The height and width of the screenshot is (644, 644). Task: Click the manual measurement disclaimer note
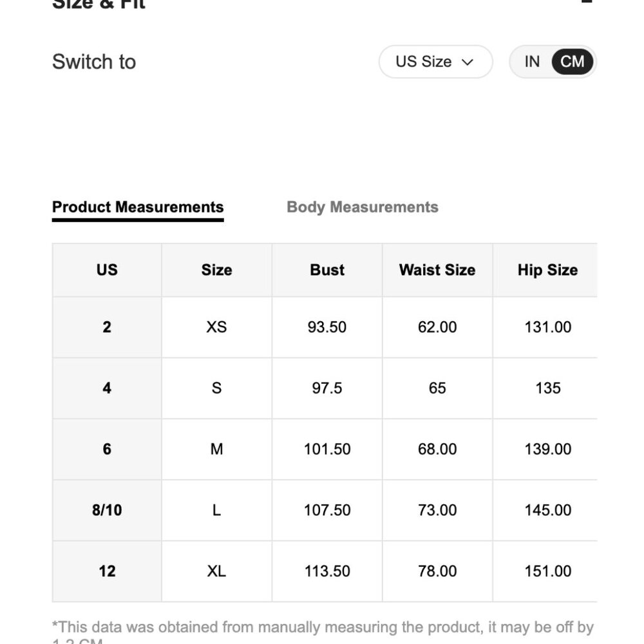(323, 631)
